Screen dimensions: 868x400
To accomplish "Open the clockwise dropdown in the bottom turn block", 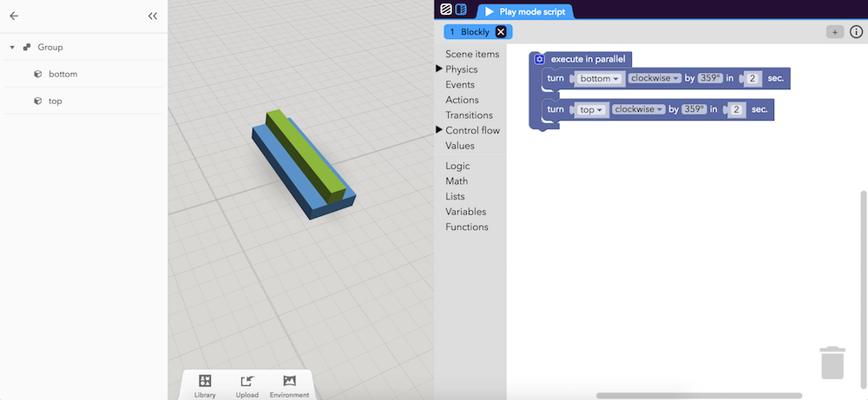I will click(x=655, y=79).
